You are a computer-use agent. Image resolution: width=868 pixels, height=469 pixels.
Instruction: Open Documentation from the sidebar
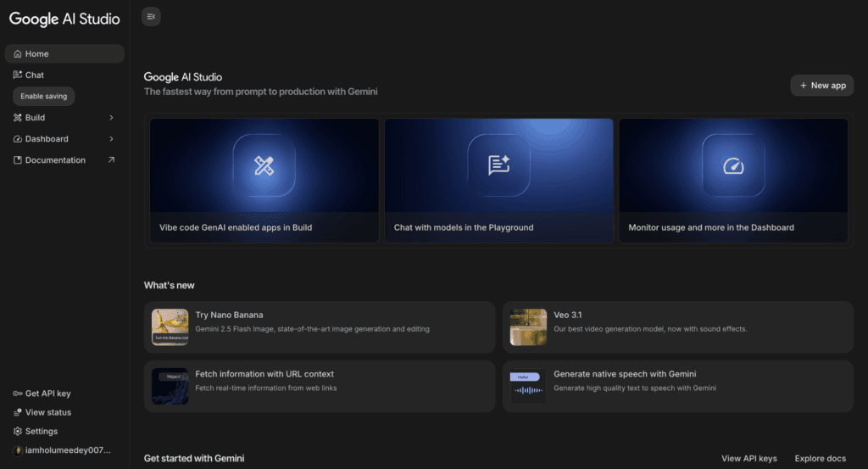[55, 160]
